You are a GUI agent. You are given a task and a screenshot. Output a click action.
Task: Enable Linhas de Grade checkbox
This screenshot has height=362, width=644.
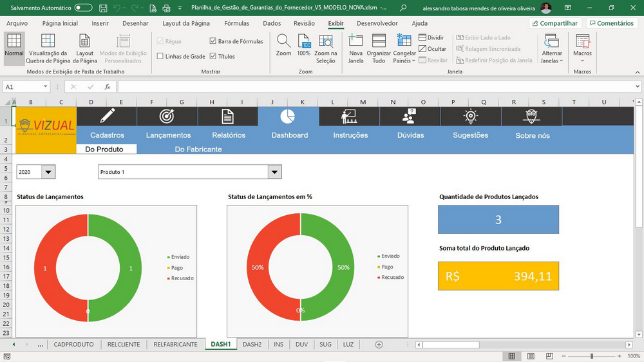pyautogui.click(x=160, y=56)
